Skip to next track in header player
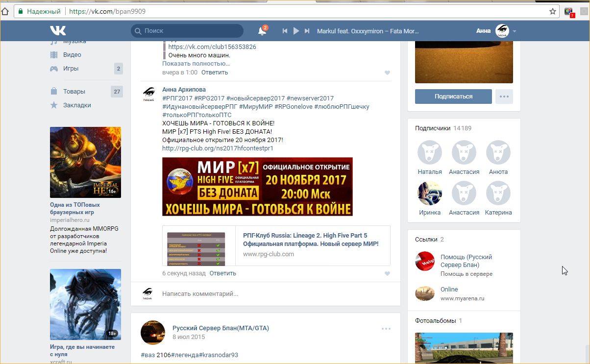This screenshot has width=590, height=364. (307, 31)
